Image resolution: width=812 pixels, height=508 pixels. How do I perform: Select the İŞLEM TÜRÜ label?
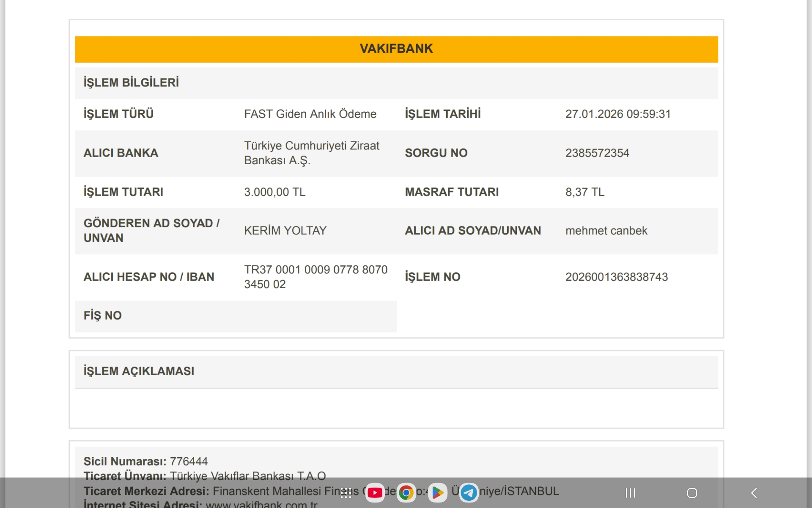118,114
